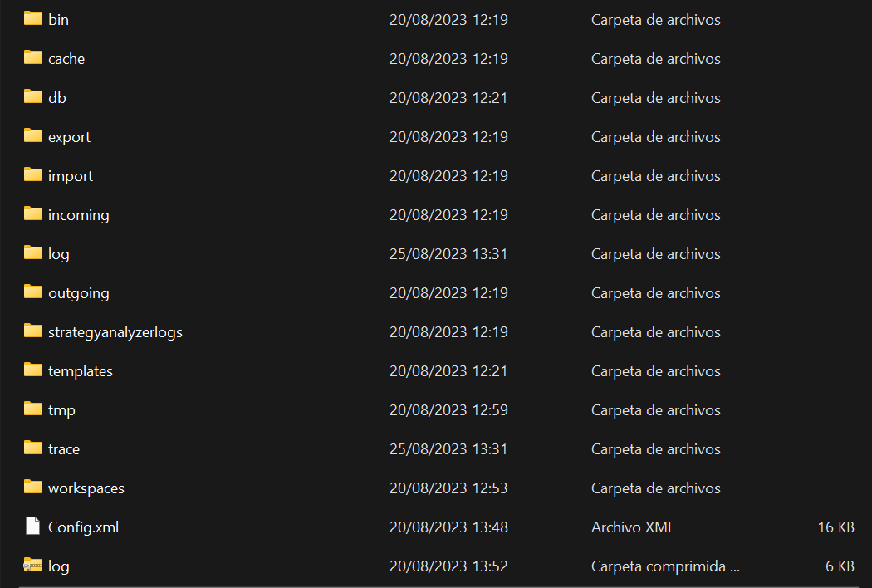Select the Config.xml file name

(83, 527)
